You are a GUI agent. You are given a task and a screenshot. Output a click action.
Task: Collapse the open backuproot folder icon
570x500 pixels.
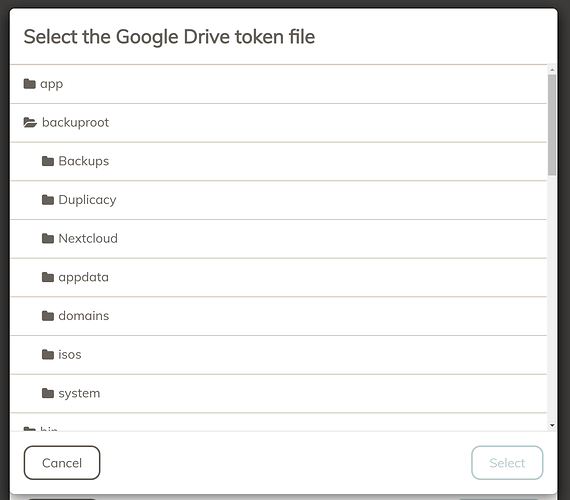[x=30, y=123]
